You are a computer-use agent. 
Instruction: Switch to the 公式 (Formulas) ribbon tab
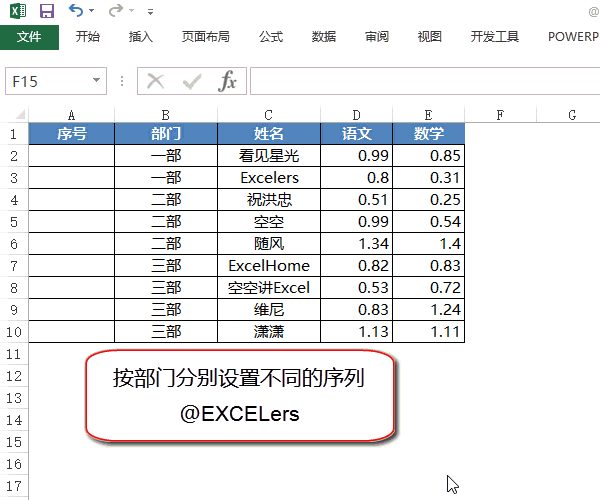click(x=271, y=37)
